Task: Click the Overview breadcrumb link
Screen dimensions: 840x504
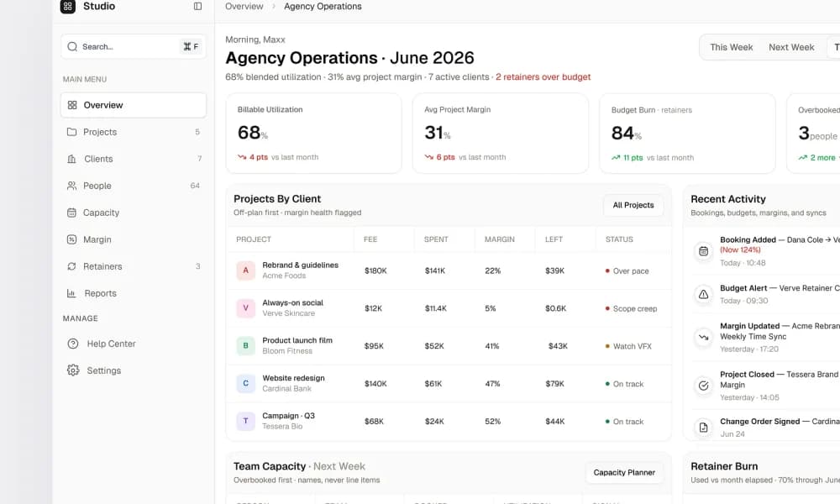Action: (x=244, y=7)
